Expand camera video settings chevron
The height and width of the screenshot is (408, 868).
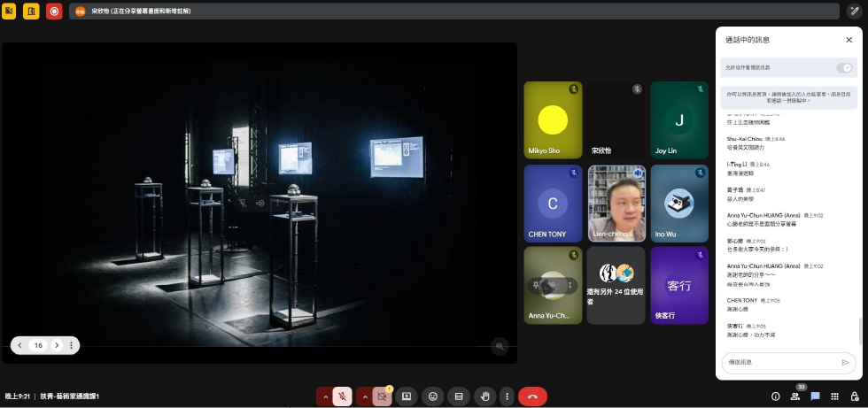point(364,396)
